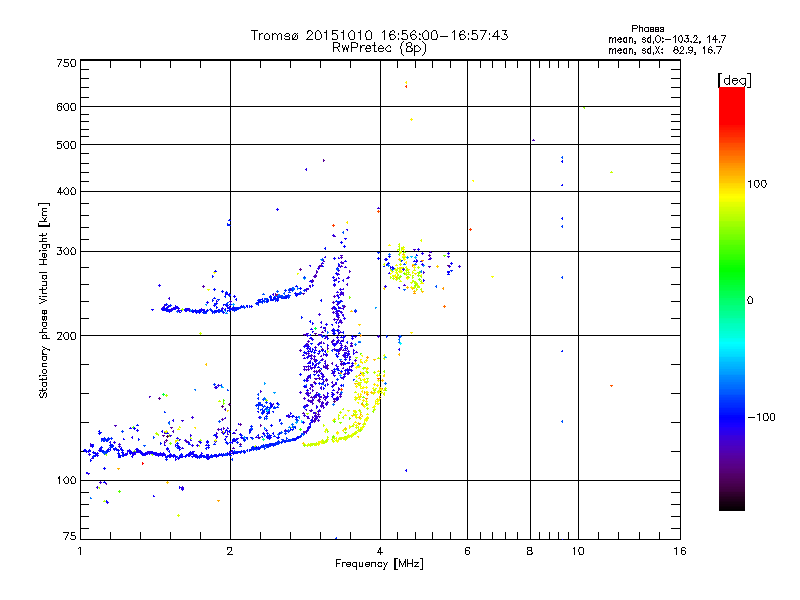
Task: Click the 'Stationary phase Virtual Height [km]' axis label
Action: click(44, 300)
